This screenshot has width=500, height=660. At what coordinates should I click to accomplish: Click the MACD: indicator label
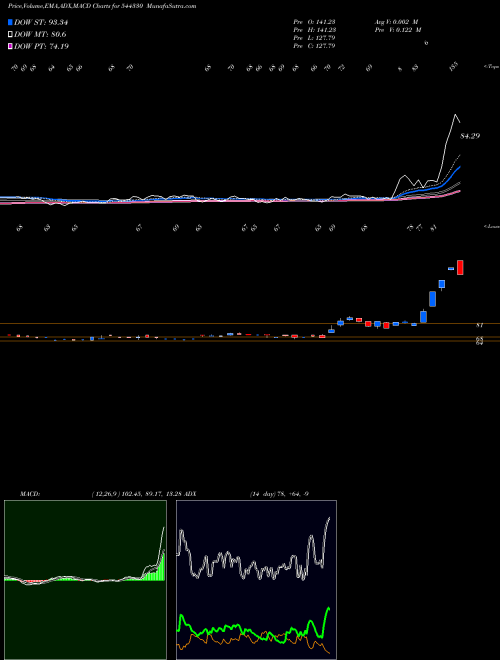tap(30, 494)
